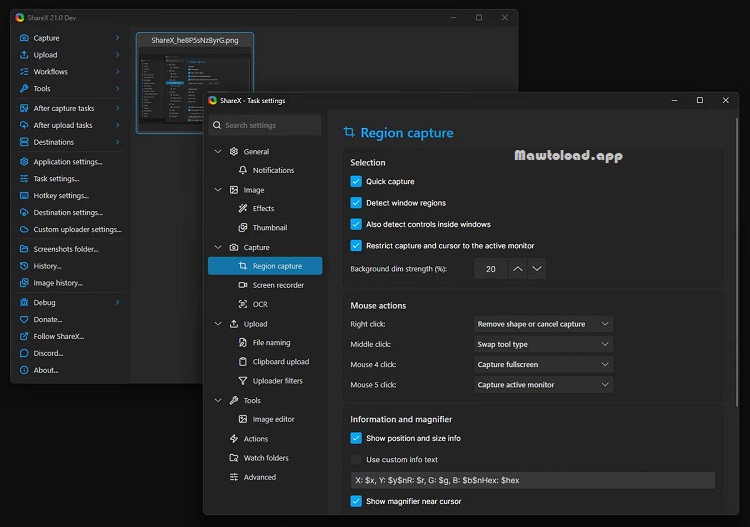Open the Mouse 5 click dropdown

(543, 384)
